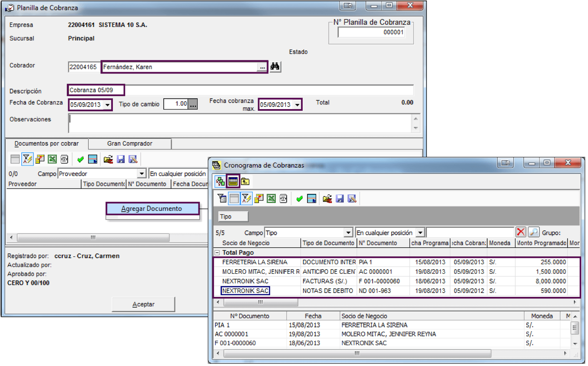The image size is (588, 366).
Task: Click the TXT export icon in Planilla toolbar
Action: 64,159
